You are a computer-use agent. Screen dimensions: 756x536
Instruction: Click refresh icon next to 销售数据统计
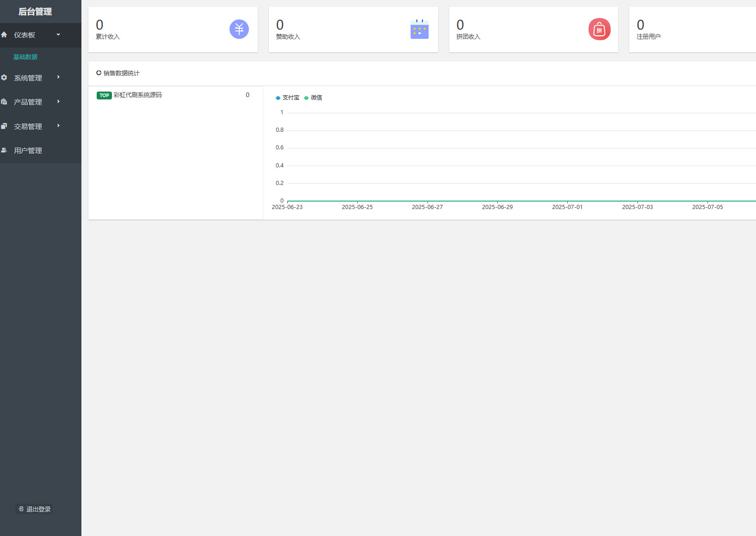[99, 73]
